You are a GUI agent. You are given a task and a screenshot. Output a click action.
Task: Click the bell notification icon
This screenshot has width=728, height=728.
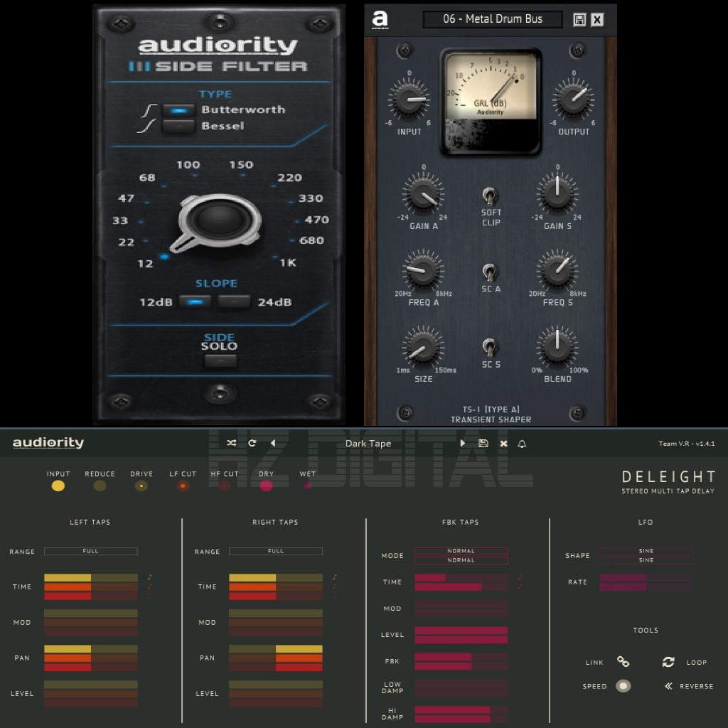pyautogui.click(x=522, y=443)
